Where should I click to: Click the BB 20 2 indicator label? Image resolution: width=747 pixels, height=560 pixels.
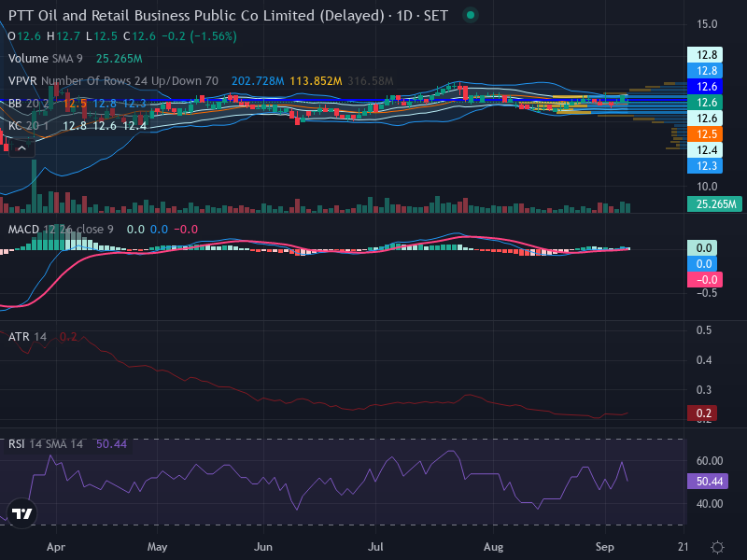tap(29, 104)
